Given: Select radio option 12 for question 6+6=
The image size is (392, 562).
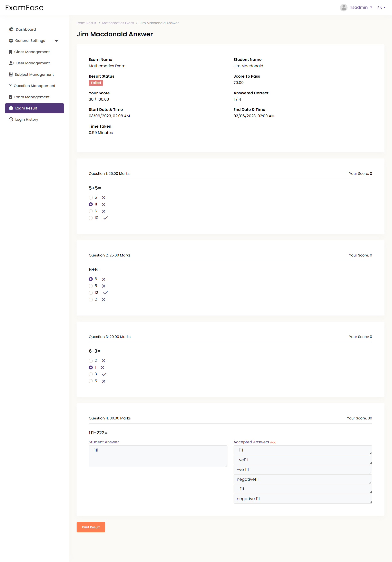Looking at the screenshot, I should (x=91, y=293).
